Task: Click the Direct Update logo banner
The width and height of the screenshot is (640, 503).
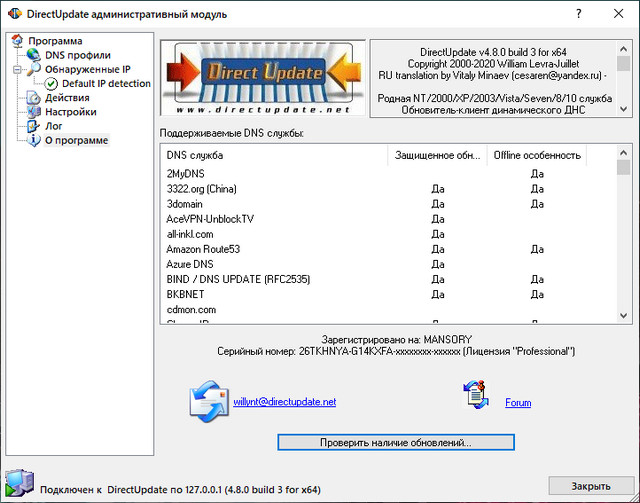Action: [x=262, y=78]
